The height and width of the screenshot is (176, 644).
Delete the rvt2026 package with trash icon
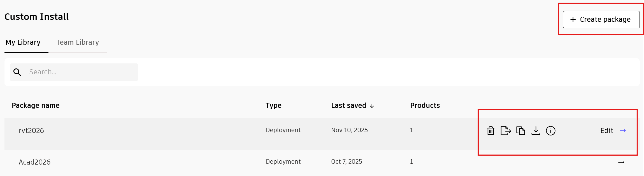coord(490,130)
